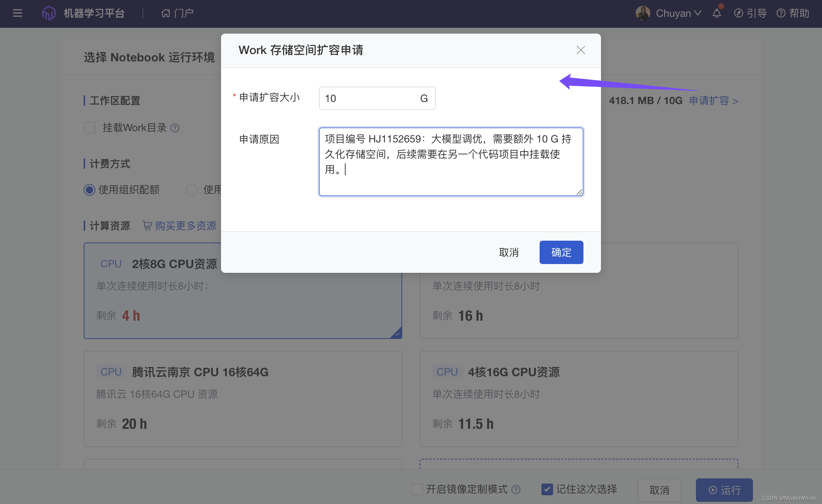Image resolution: width=822 pixels, height=504 pixels.
Task: Click 取消 in the dialog
Action: tap(509, 252)
